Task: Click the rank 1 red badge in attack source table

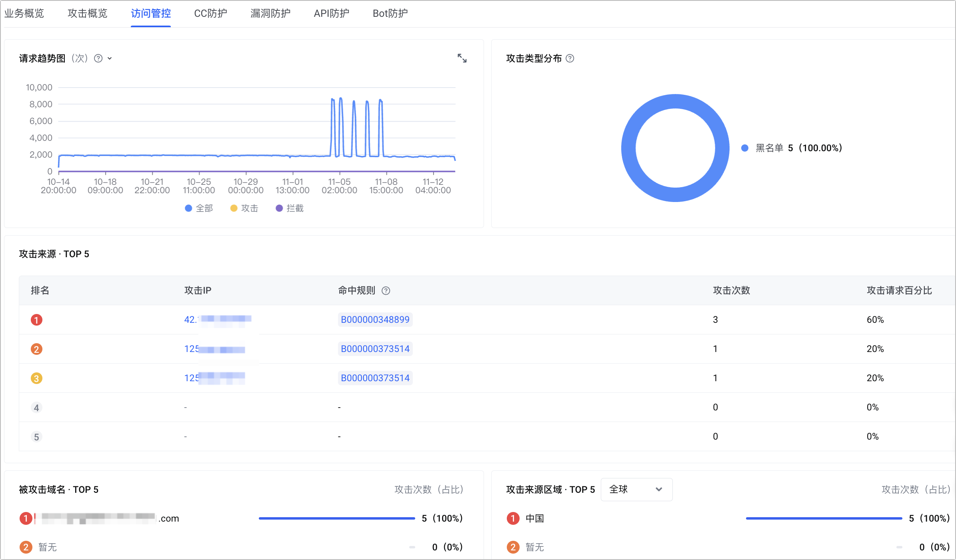Action: coord(36,320)
